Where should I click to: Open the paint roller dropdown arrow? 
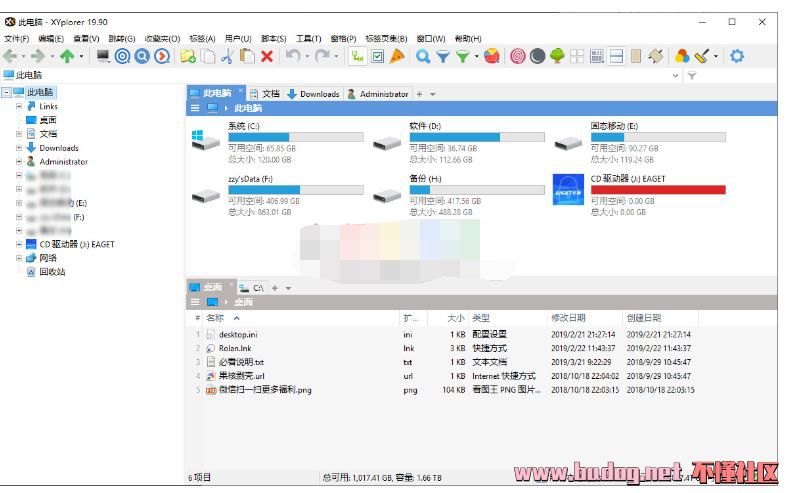pos(716,56)
